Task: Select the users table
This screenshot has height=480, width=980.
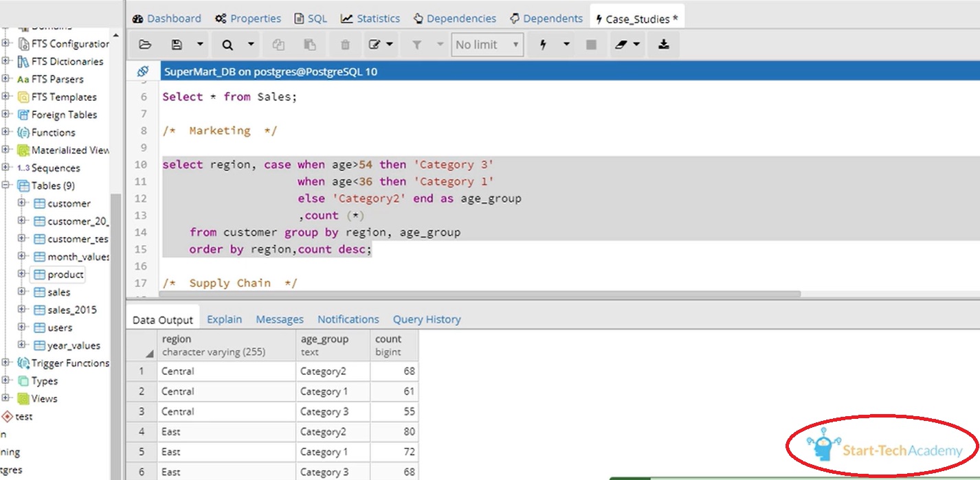Action: (60, 328)
